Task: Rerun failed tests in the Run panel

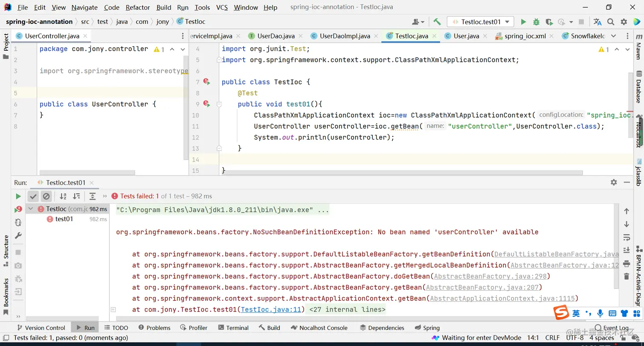Action: coord(18,209)
